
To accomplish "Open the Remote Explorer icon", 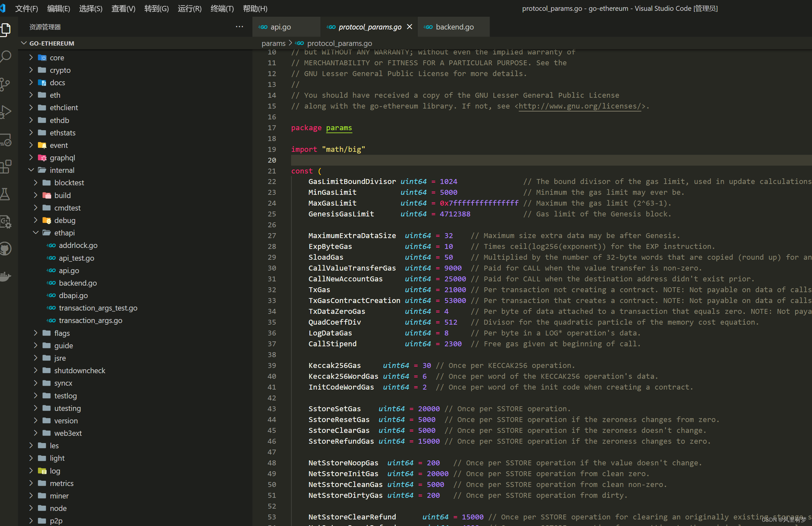I will point(6,140).
